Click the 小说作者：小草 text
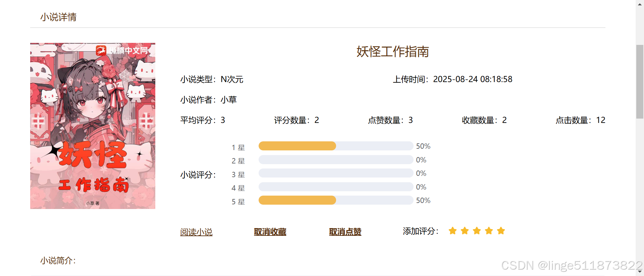This screenshot has width=644, height=276. (209, 100)
